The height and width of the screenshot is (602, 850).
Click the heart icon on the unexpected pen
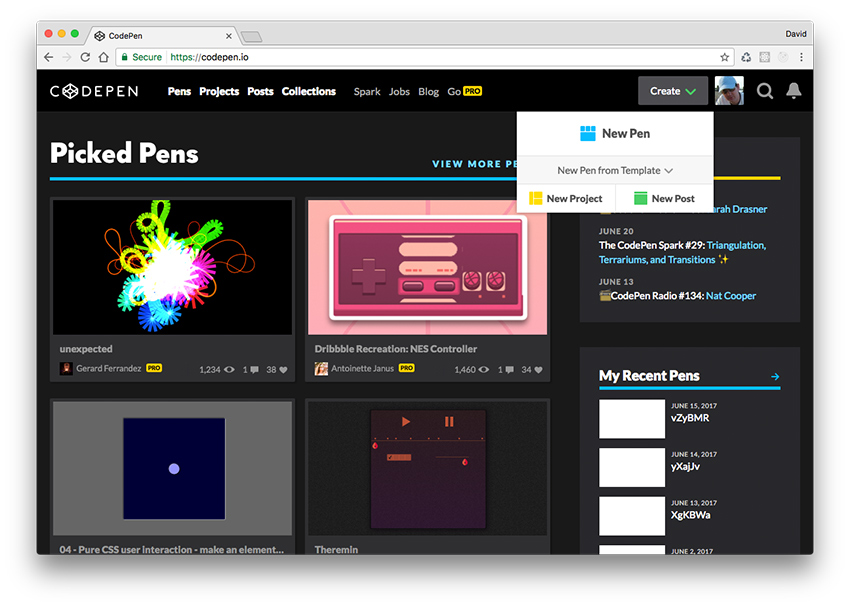(283, 370)
